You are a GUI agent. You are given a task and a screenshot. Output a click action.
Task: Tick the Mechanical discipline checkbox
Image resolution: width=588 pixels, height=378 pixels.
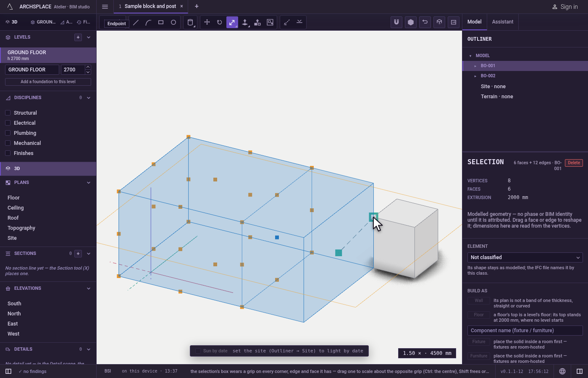click(x=8, y=143)
